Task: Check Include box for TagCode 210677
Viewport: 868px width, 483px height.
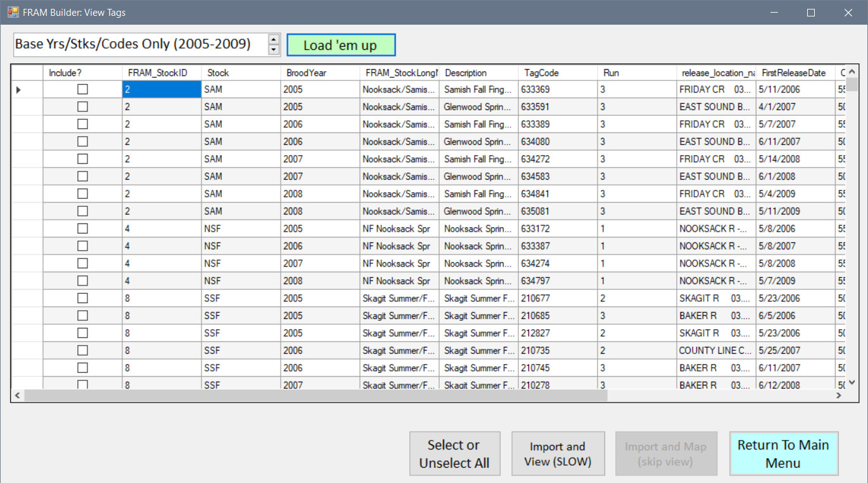Action: tap(82, 298)
